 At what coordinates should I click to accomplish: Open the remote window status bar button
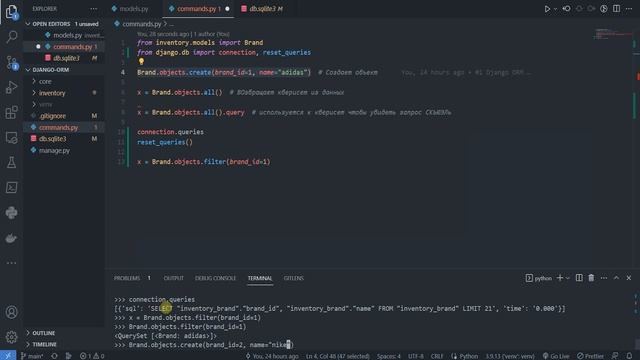8,356
